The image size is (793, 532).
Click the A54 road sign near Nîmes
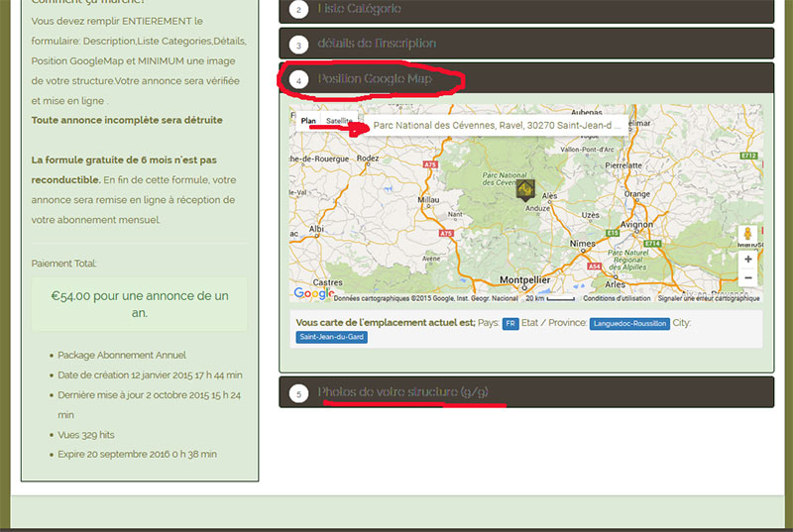(594, 266)
